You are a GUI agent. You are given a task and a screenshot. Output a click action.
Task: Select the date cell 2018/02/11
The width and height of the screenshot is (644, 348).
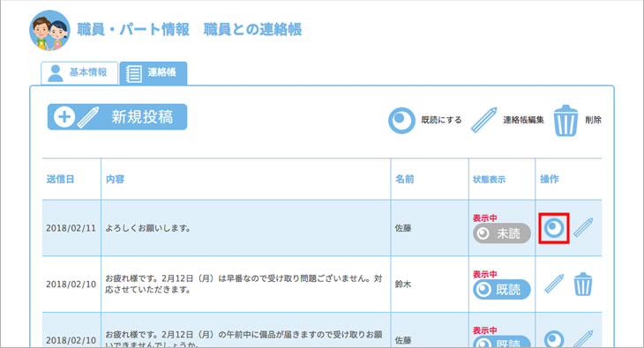(71, 228)
